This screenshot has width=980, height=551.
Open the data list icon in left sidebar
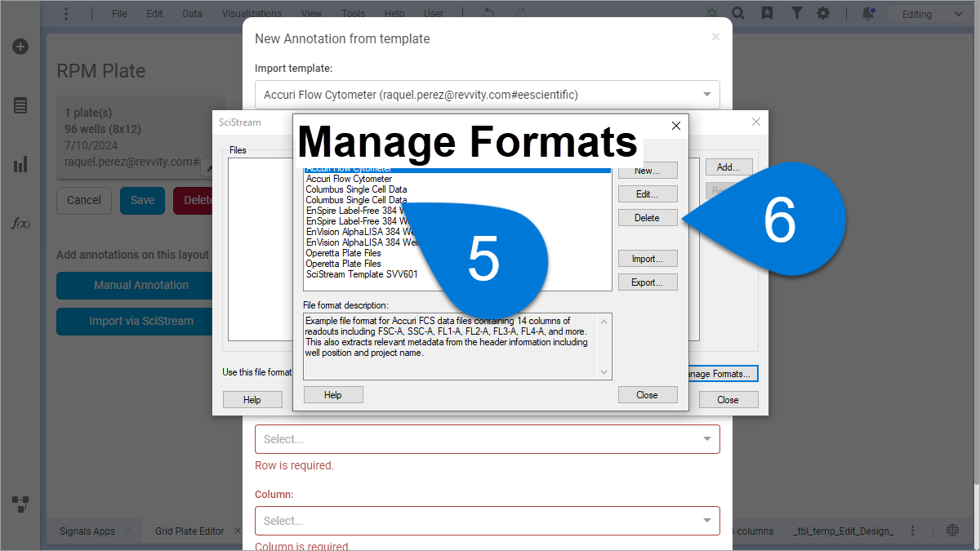pyautogui.click(x=20, y=105)
